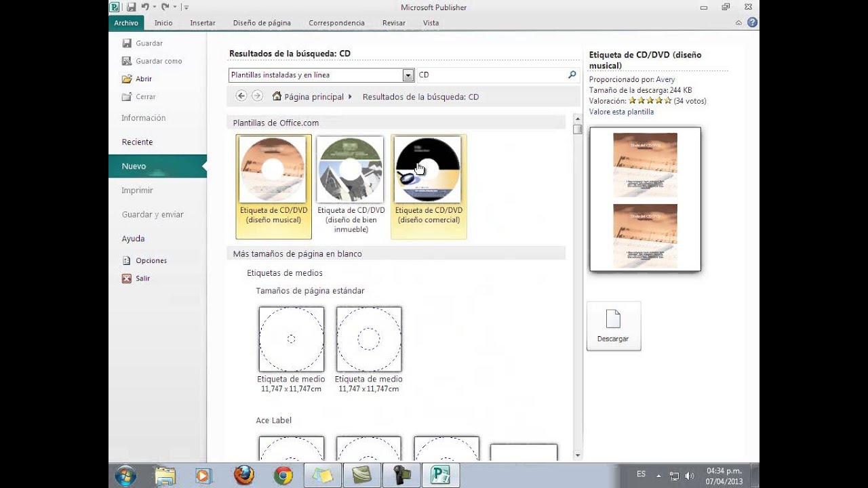Open the Archivo tab

(x=126, y=22)
